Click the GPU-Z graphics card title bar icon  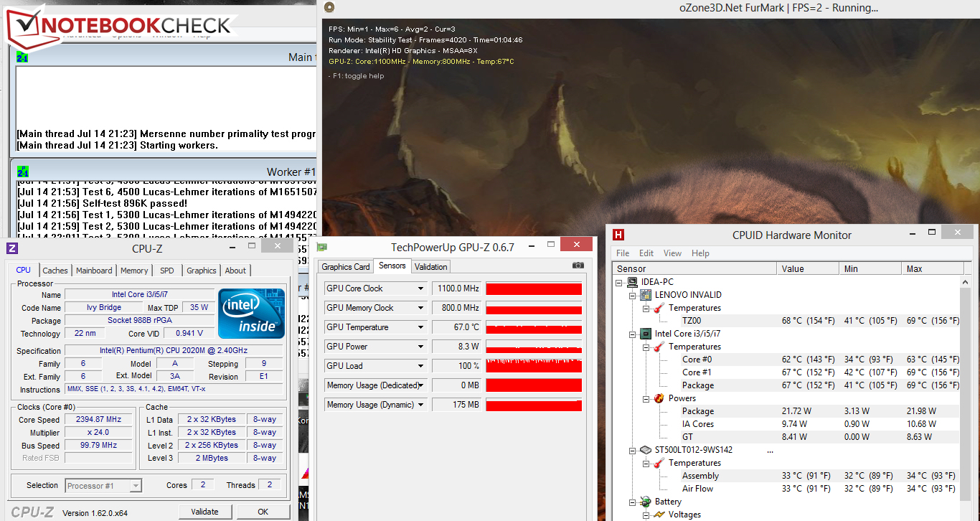pyautogui.click(x=323, y=248)
